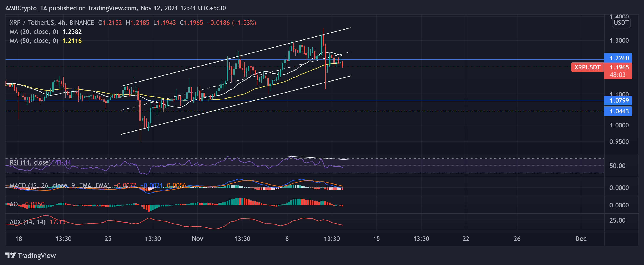Viewport: 644px width, 265px height.
Task: Click the change value −0.0186 (−1.53%)
Action: 231,23
